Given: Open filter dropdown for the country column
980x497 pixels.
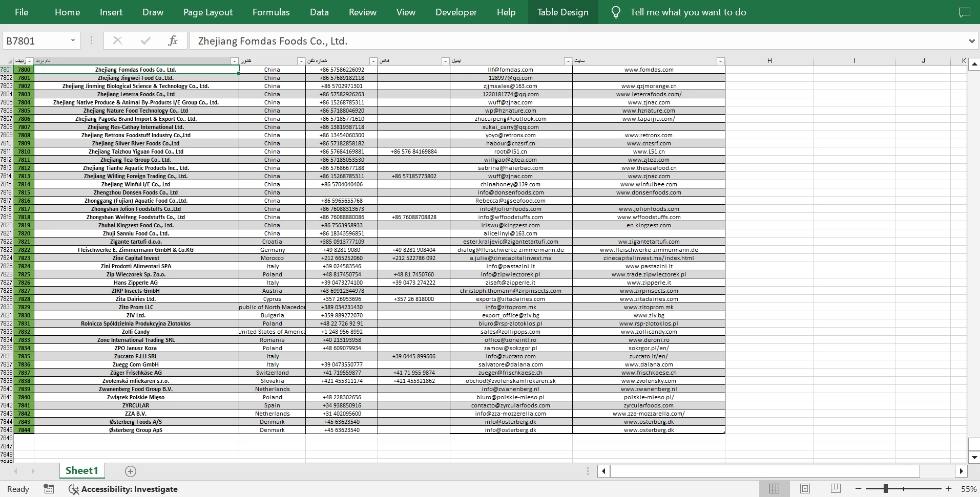Looking at the screenshot, I should point(301,61).
